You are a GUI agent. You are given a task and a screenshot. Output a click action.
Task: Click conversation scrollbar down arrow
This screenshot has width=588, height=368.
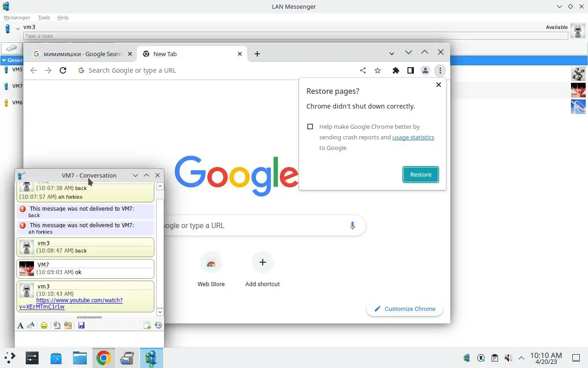point(160,312)
